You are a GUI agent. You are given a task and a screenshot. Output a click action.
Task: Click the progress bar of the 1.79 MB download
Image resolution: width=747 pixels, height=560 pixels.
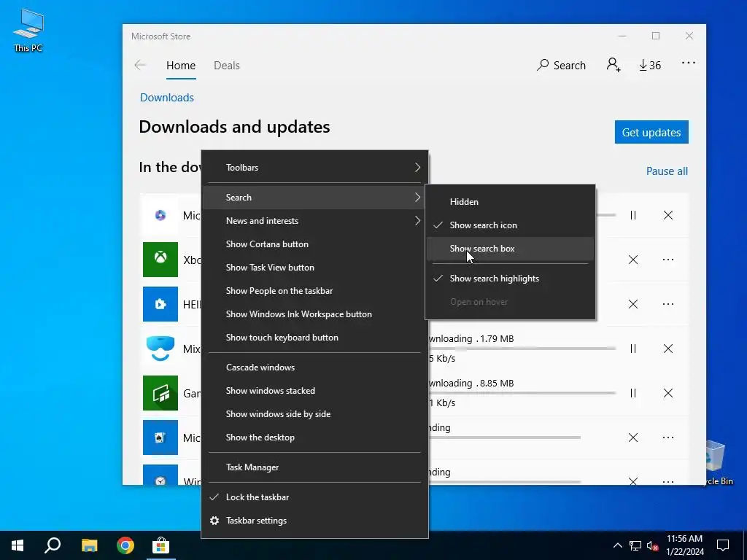click(x=522, y=349)
